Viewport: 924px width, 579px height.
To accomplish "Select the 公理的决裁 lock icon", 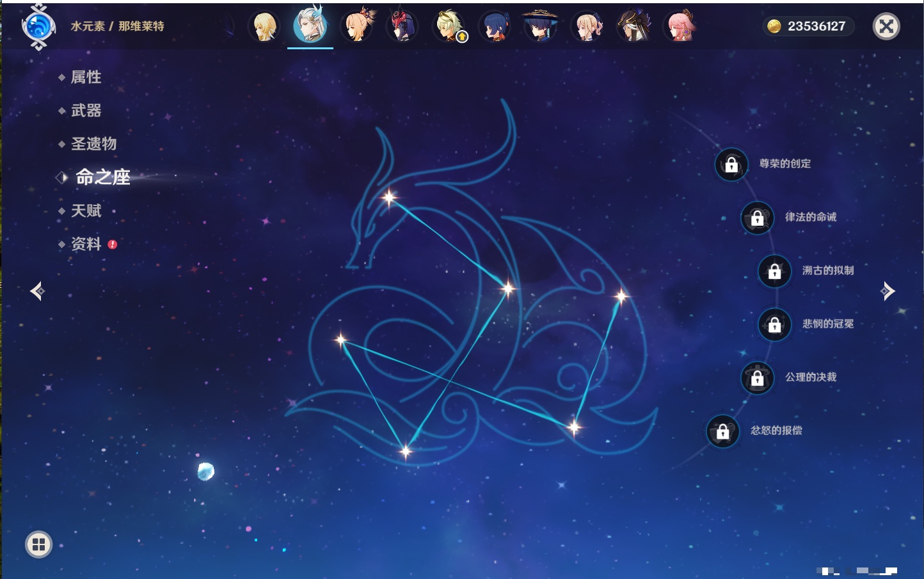I will tap(757, 378).
